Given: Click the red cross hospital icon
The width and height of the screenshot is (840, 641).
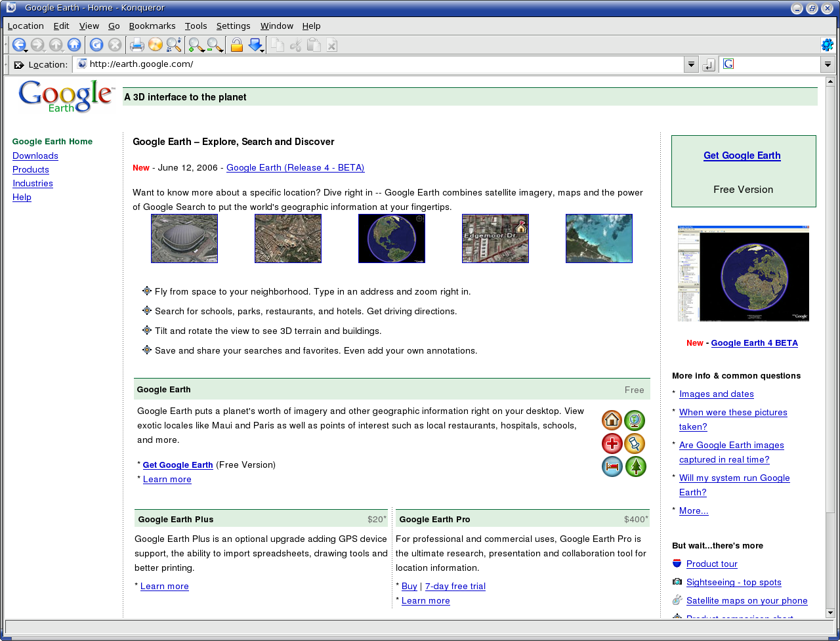Looking at the screenshot, I should pos(612,444).
